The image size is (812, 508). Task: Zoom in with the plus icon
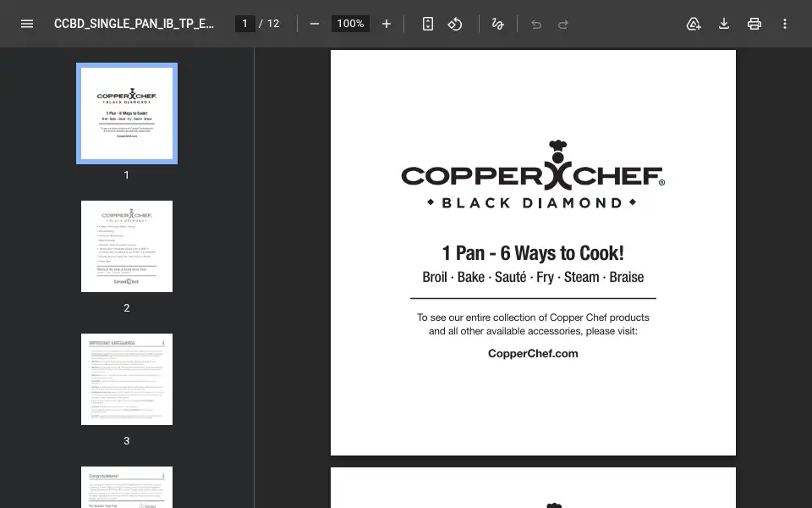point(387,24)
